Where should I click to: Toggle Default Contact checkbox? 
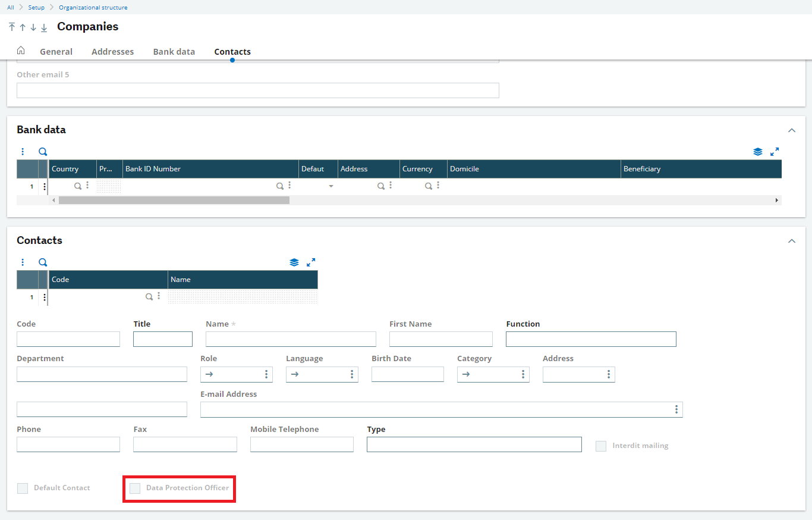[23, 488]
